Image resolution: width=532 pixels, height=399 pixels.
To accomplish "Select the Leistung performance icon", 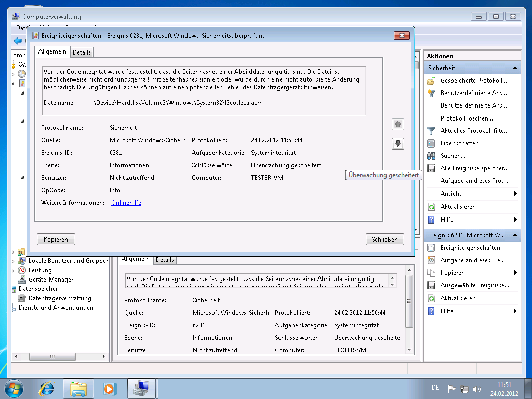I will pyautogui.click(x=22, y=270).
